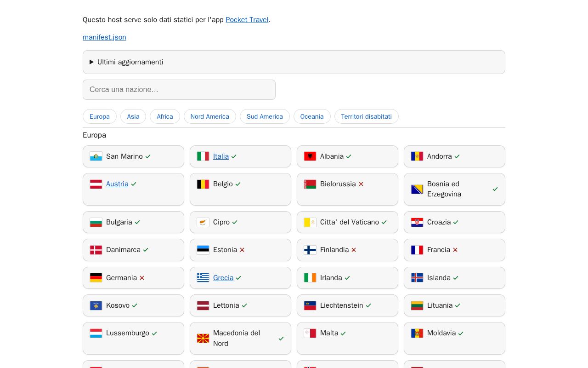Open the Italia country link

point(221,156)
